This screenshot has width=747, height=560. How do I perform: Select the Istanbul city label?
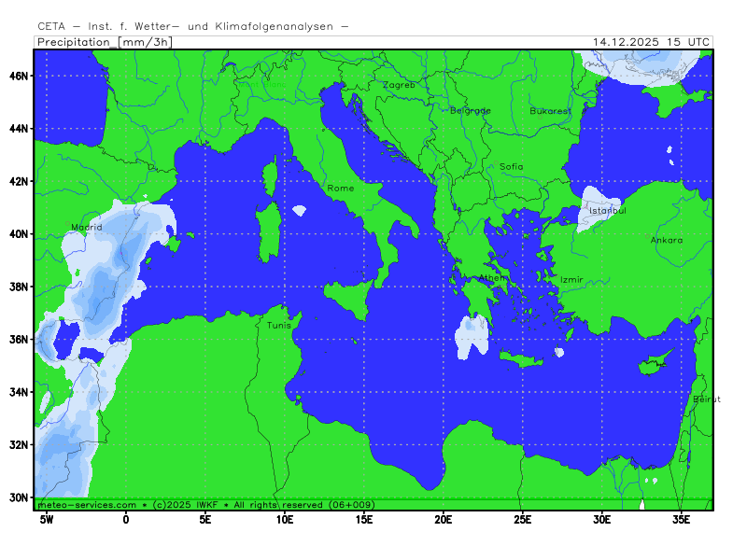coord(607,210)
